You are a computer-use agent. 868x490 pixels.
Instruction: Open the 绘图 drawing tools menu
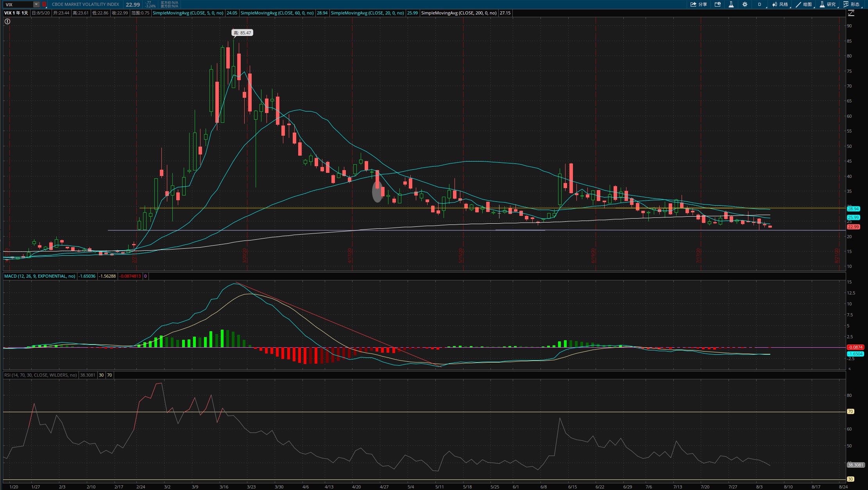coord(804,4)
